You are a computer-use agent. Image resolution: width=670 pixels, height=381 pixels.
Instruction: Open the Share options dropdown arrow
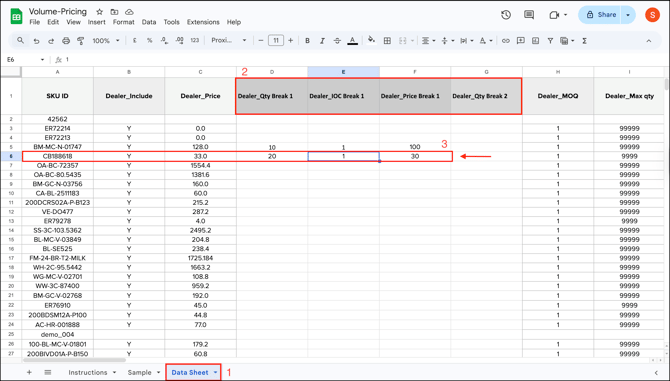click(628, 15)
